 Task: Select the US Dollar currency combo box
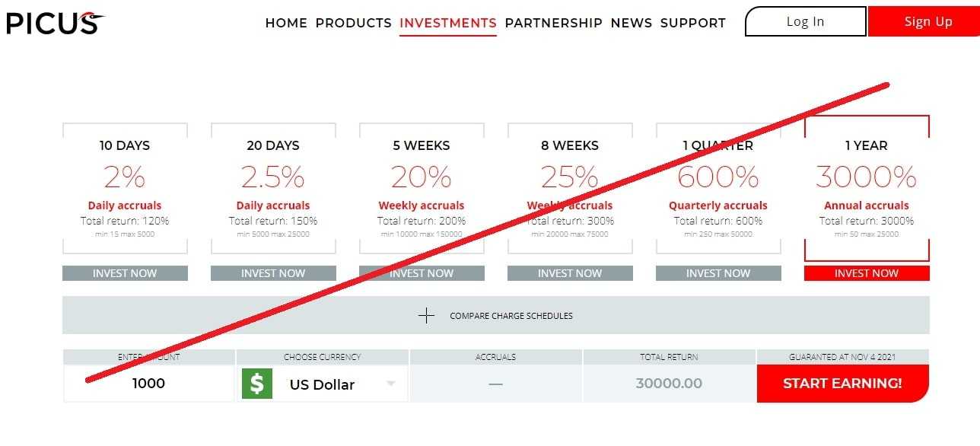pyautogui.click(x=323, y=384)
